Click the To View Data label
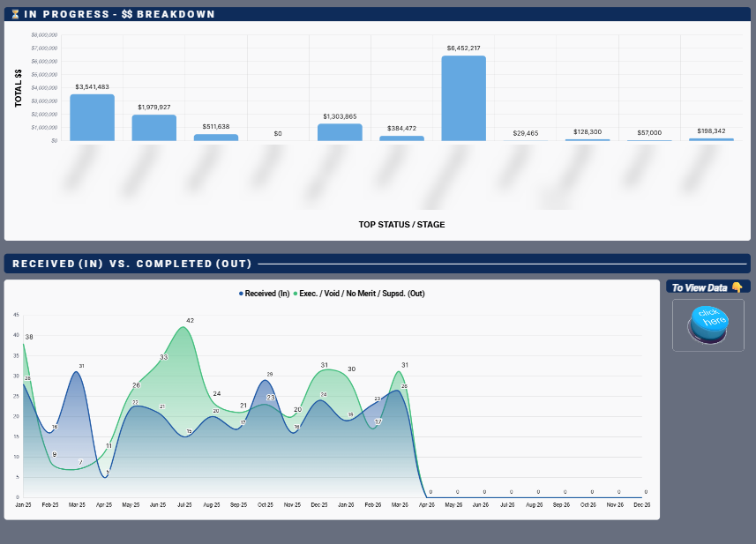Viewport: 756px width, 544px height. coord(700,287)
